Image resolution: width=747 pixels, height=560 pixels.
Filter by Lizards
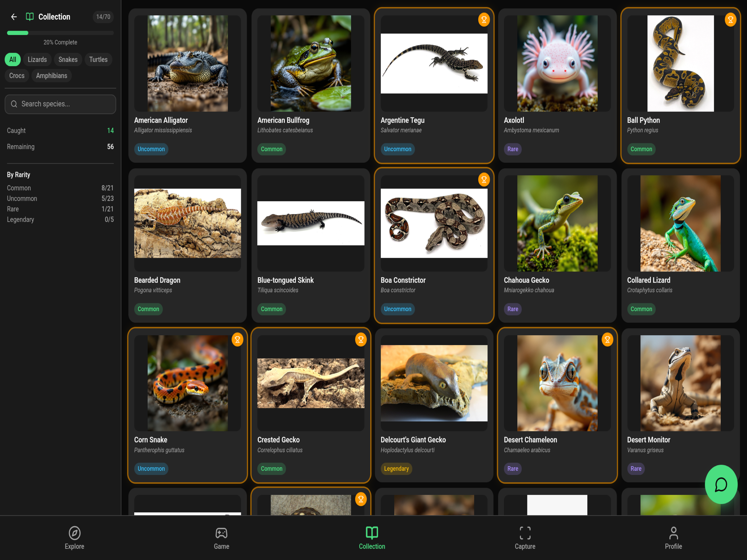click(37, 60)
